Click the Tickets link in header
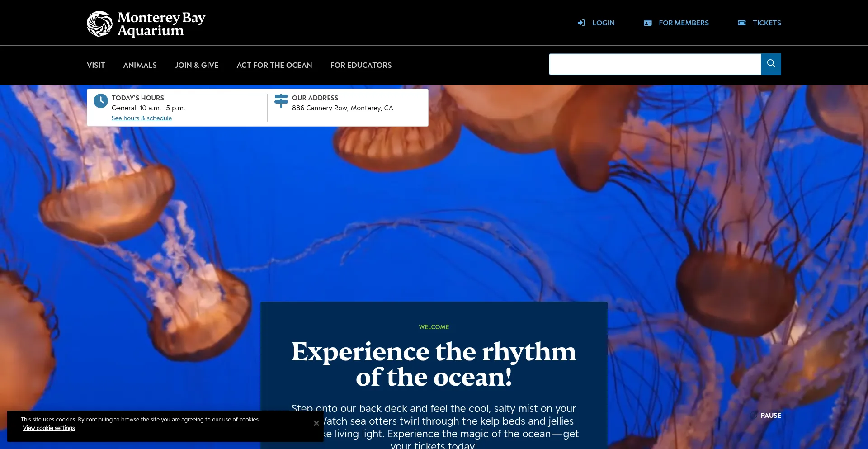The height and width of the screenshot is (449, 868). click(767, 23)
